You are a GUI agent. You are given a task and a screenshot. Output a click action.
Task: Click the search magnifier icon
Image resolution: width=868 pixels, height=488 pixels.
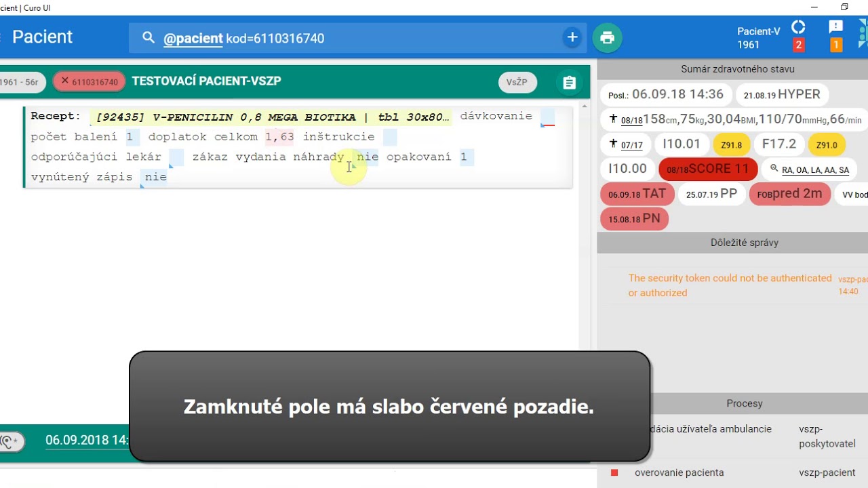pyautogui.click(x=149, y=38)
